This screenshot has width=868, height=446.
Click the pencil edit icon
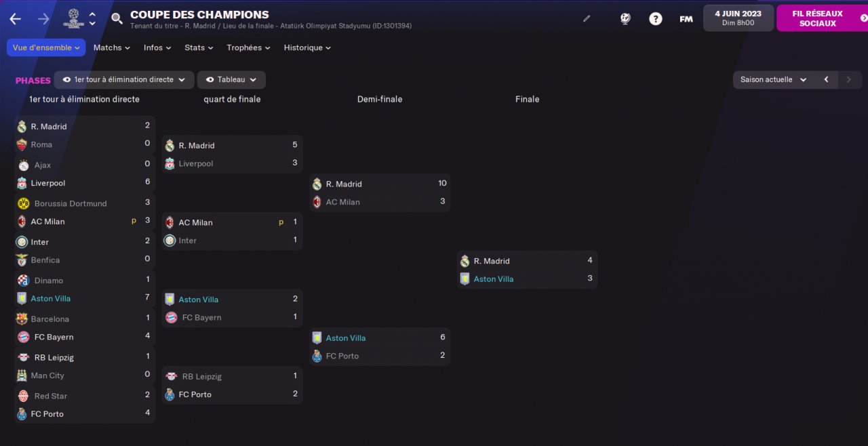coord(587,19)
